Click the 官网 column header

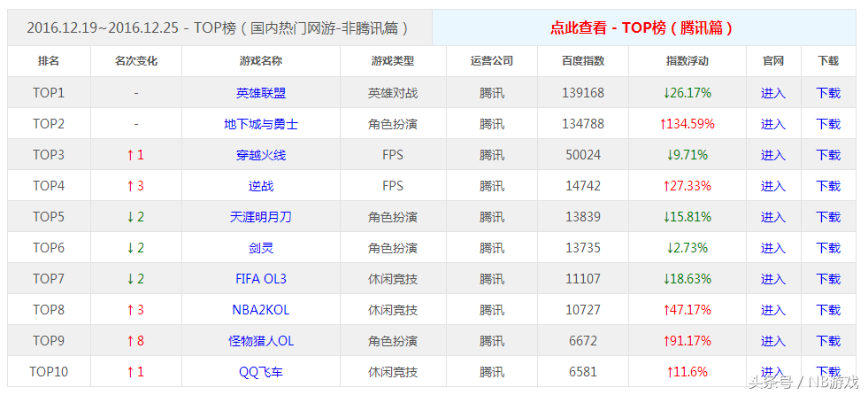773,61
